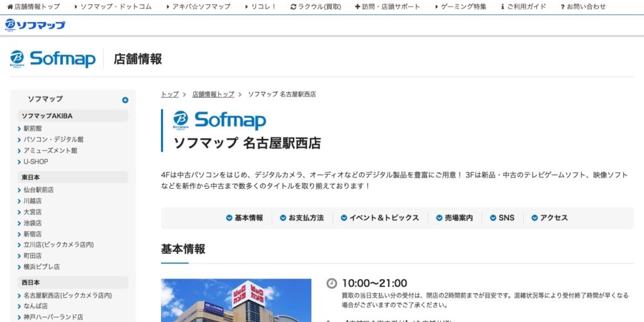Image resolution: width=644 pixels, height=322 pixels.
Task: Click the 東日本 sidebar group header
Action: coord(73,177)
